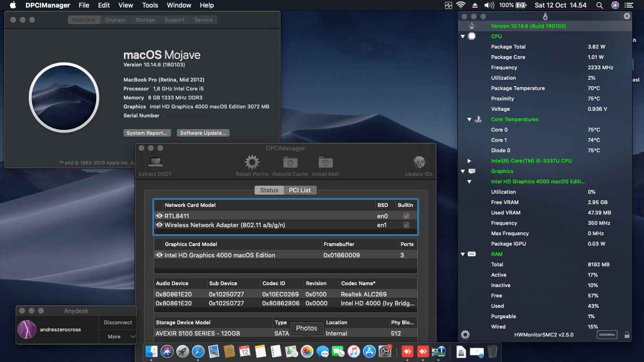Click the System Report button
The height and width of the screenshot is (362, 644).
tap(147, 133)
